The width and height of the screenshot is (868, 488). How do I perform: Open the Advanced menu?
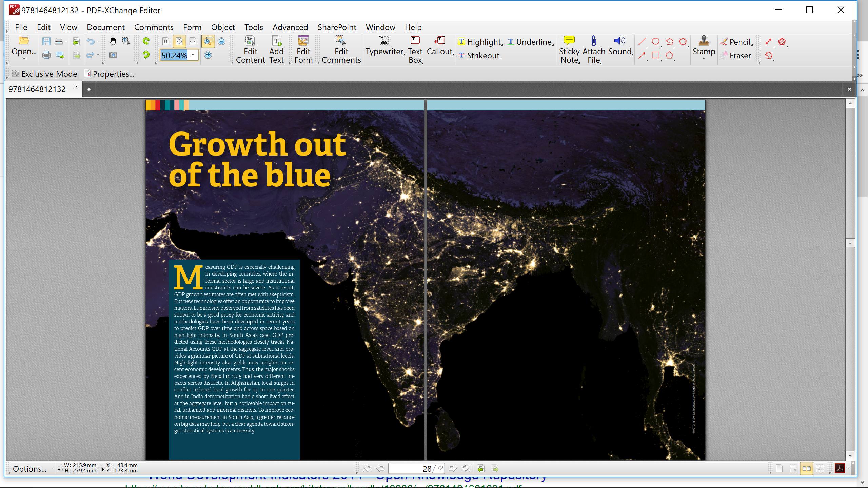(x=290, y=27)
